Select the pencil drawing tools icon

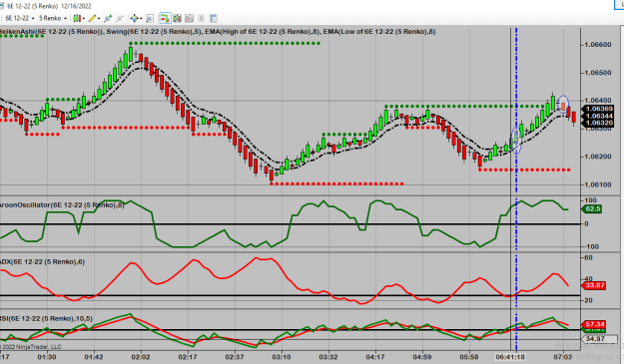click(x=92, y=18)
